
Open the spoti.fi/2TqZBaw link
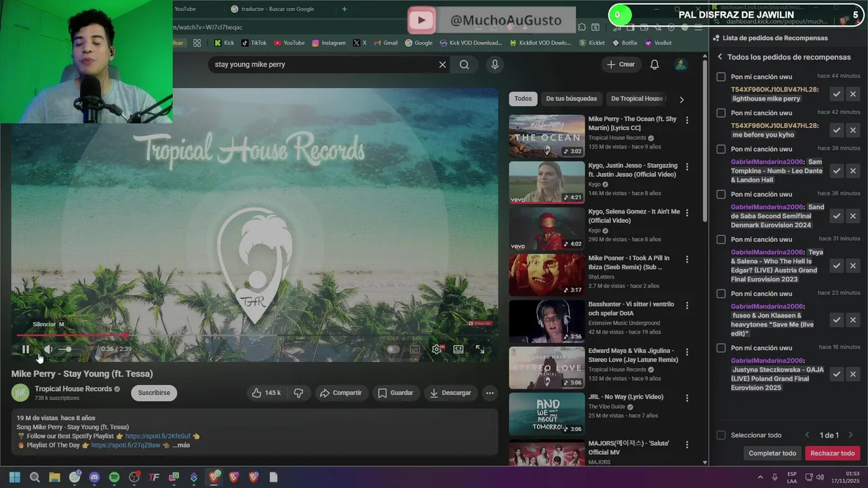pos(125,445)
